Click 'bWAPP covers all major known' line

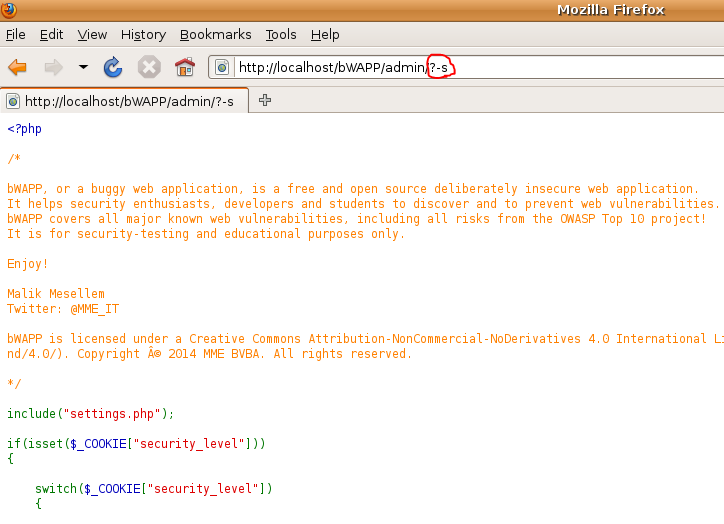(x=356, y=218)
